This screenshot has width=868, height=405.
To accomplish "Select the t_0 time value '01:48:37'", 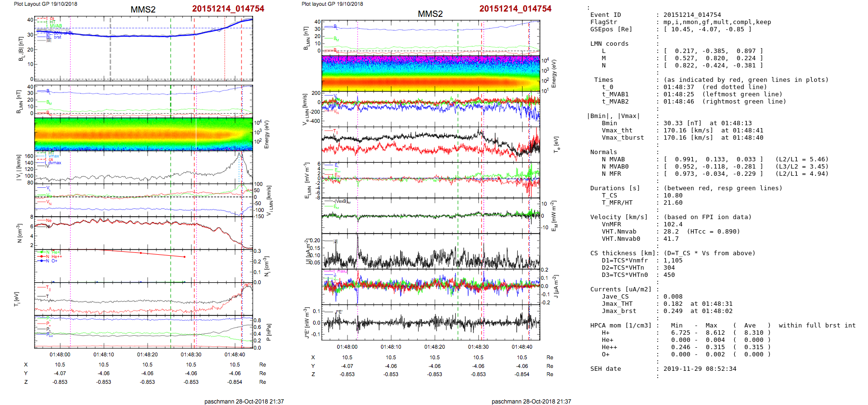I will 679,87.
